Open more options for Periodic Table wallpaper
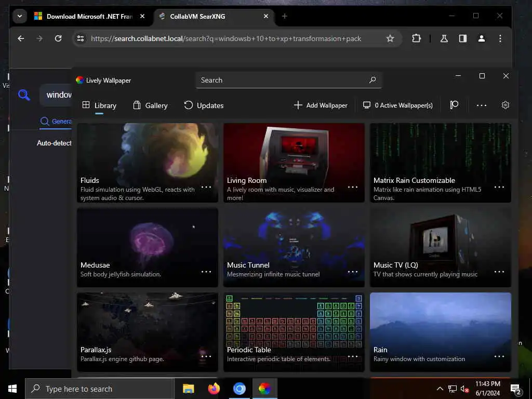This screenshot has height=399, width=532. click(353, 356)
